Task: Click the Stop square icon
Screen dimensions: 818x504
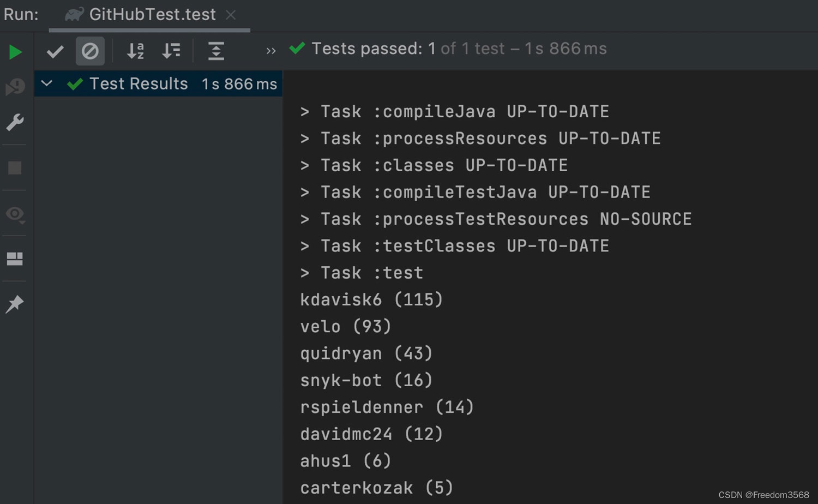Action: 15,167
